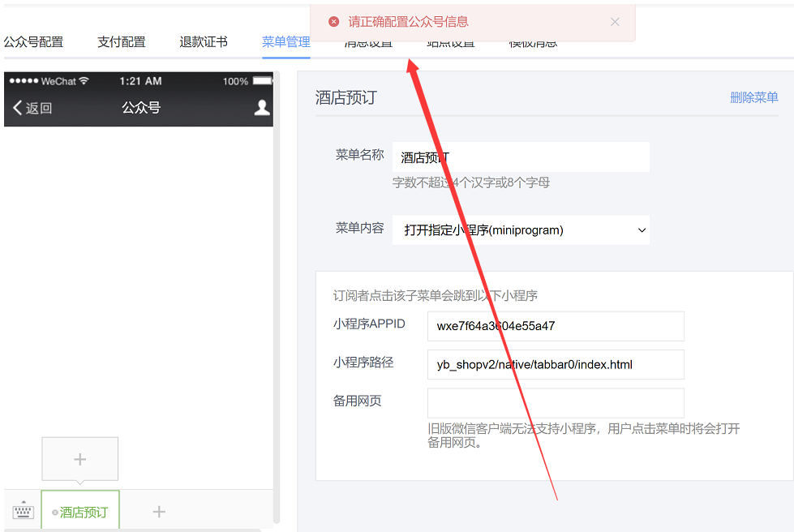Image resolution: width=794 pixels, height=532 pixels.
Task: Click the profile icon in phone header
Action: (x=262, y=107)
